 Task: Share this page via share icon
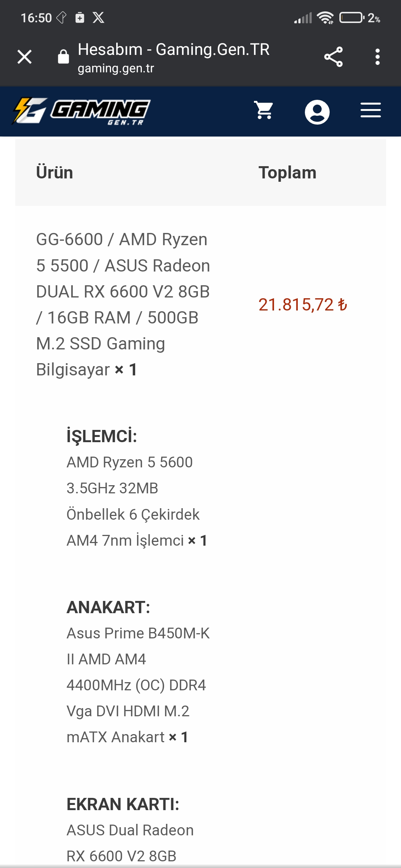click(x=333, y=57)
